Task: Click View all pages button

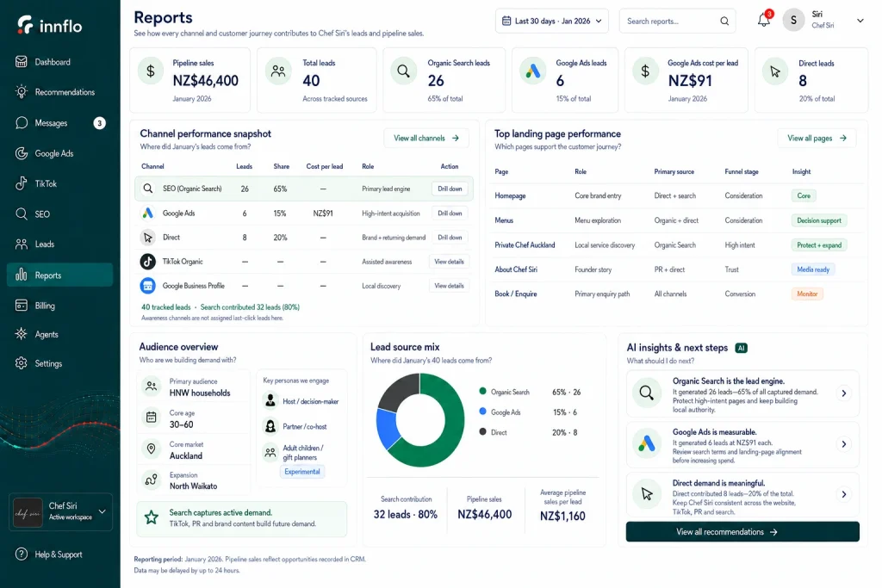Action: click(817, 138)
